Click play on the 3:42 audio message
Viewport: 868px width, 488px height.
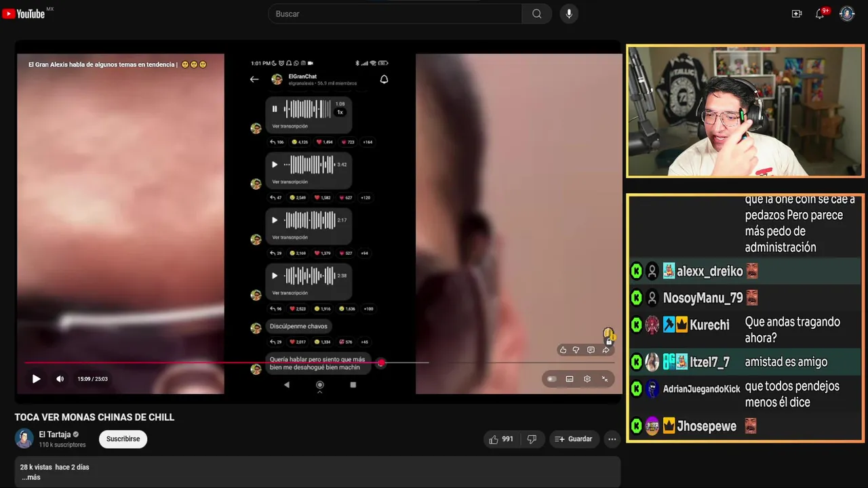coord(275,164)
